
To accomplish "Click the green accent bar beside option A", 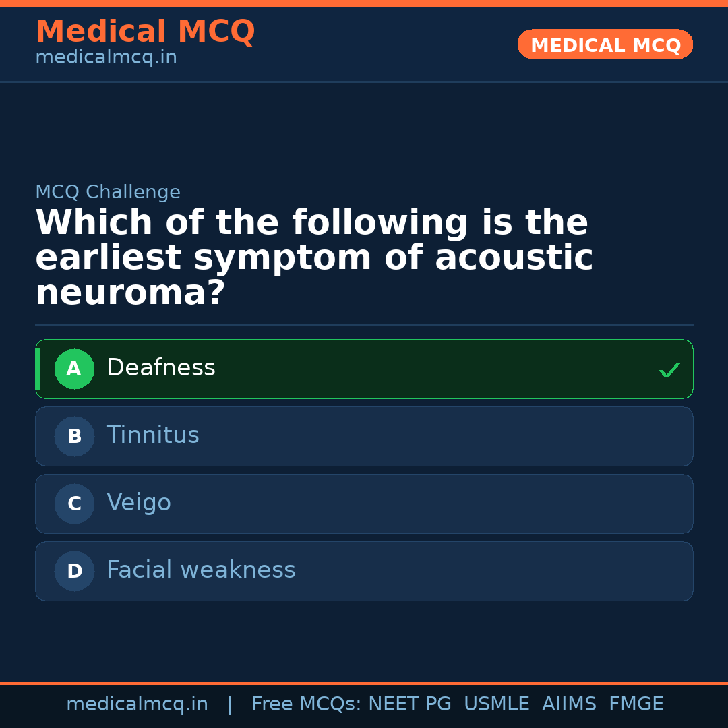I will 38,369.
